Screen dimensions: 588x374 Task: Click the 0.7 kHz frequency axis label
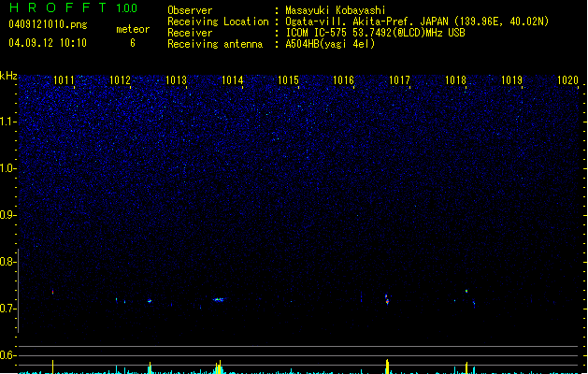click(x=7, y=309)
